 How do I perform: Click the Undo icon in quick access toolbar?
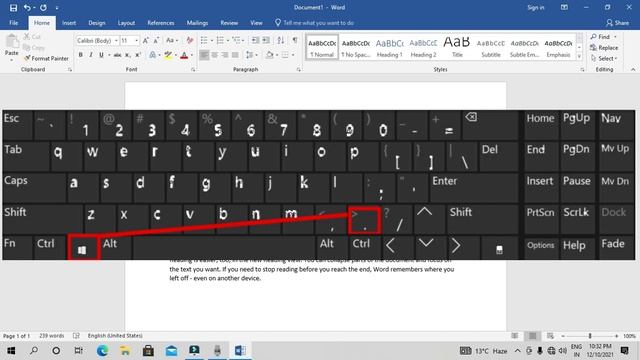[27, 8]
